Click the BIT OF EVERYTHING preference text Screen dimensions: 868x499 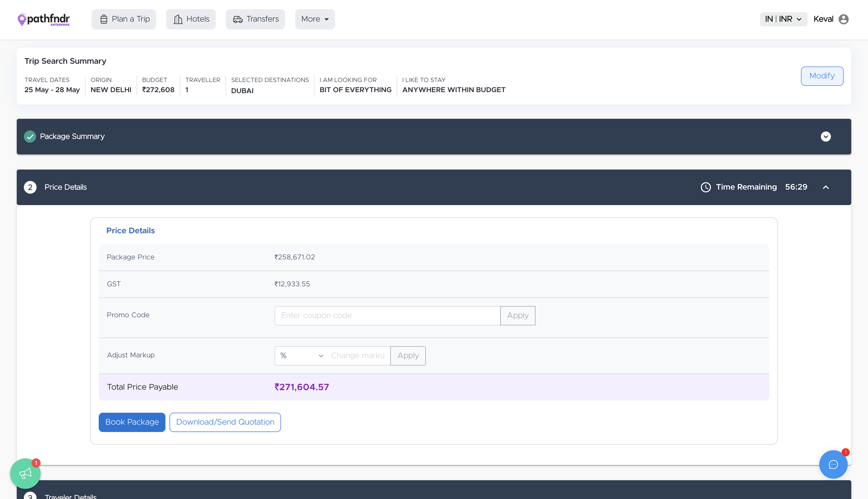pyautogui.click(x=355, y=90)
